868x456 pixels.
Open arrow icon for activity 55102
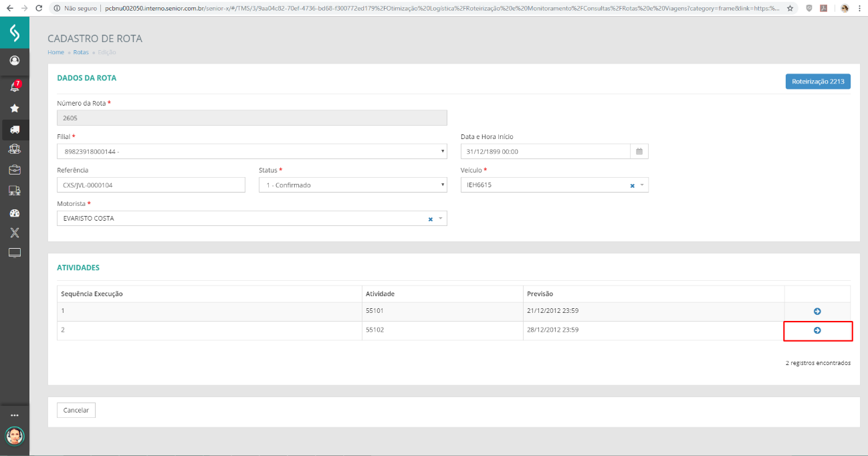[817, 330]
